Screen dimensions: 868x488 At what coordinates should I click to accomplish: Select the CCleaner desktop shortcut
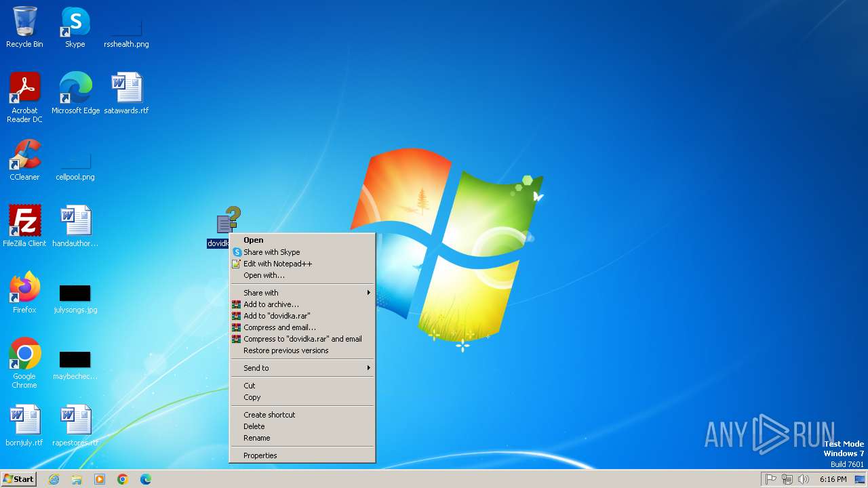[24, 160]
